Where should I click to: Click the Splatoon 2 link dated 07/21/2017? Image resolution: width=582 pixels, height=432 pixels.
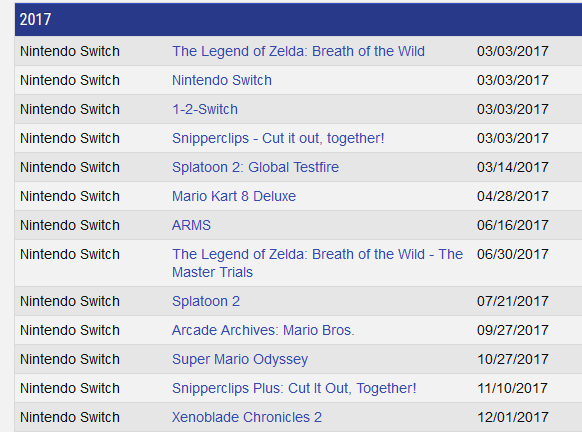pos(206,301)
